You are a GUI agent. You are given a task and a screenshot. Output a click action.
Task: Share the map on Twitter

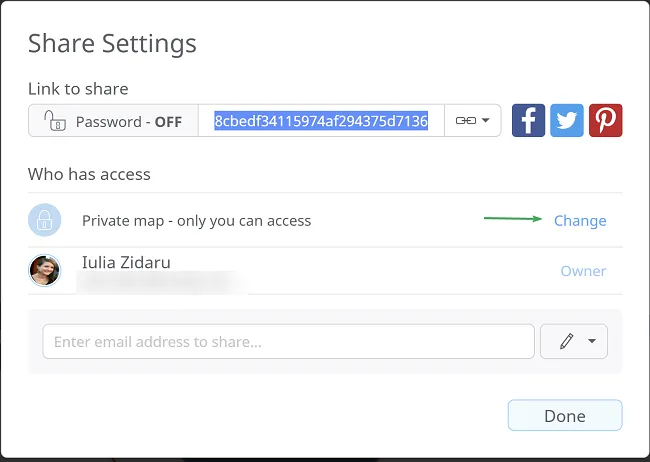click(567, 121)
